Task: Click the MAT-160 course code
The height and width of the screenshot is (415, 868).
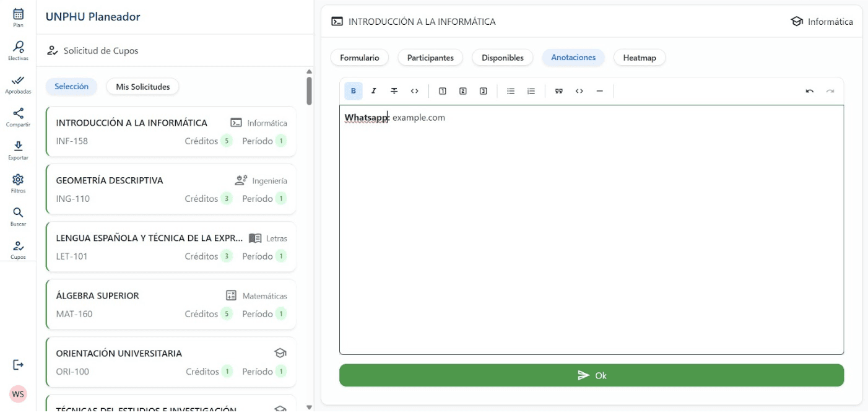Action: [74, 314]
